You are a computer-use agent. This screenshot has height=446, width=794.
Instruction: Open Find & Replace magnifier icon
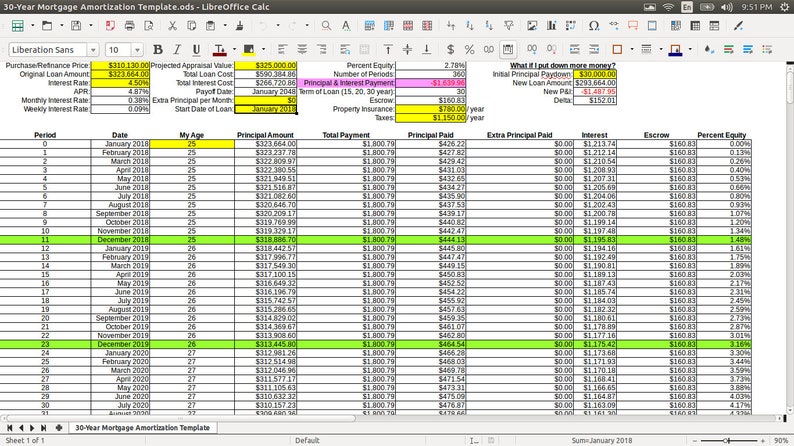(326, 26)
